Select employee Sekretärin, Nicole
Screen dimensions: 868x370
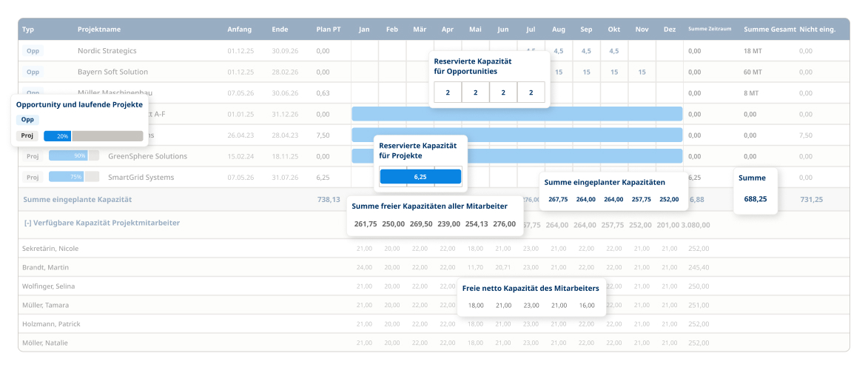pyautogui.click(x=50, y=249)
